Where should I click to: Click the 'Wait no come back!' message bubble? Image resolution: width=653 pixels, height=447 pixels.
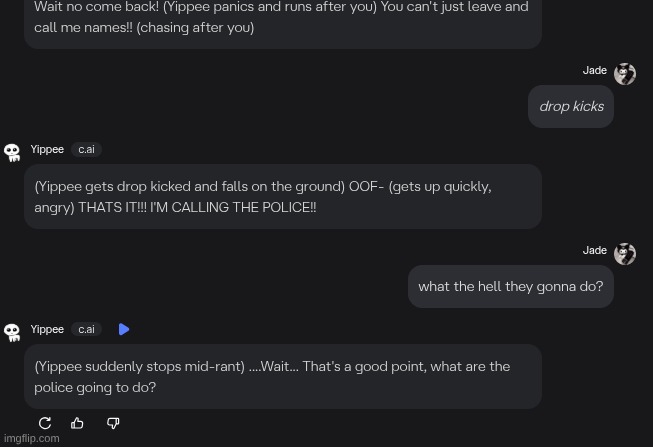[x=283, y=20]
